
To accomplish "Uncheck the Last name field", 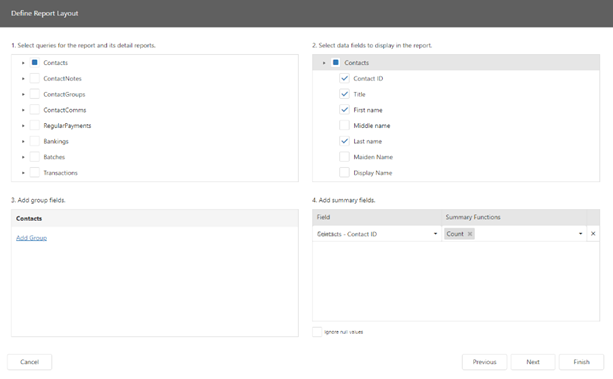I will (x=344, y=141).
